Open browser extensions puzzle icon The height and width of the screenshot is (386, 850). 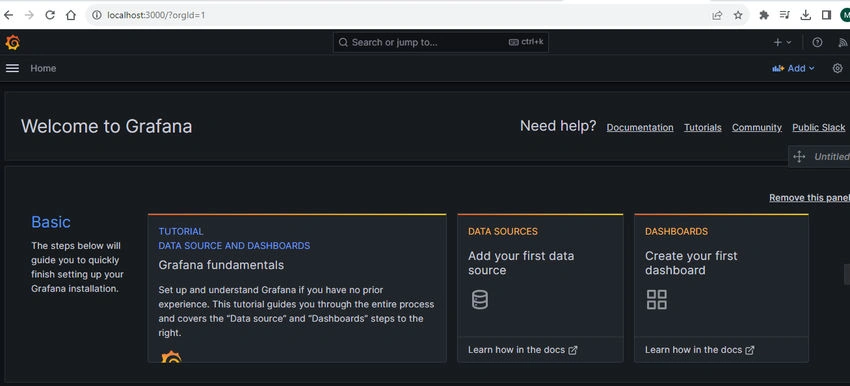(x=764, y=15)
